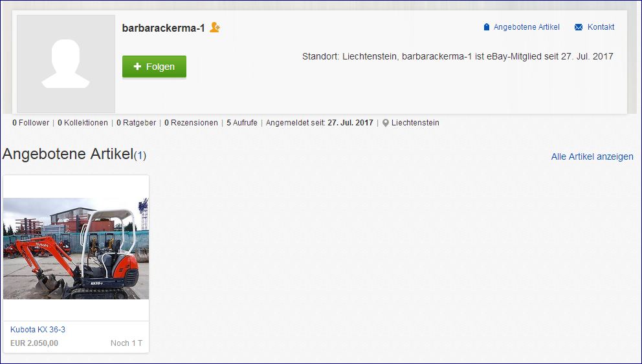The width and height of the screenshot is (642, 364).
Task: Click the tag icon beside Angebotene Artikel
Action: 487,27
